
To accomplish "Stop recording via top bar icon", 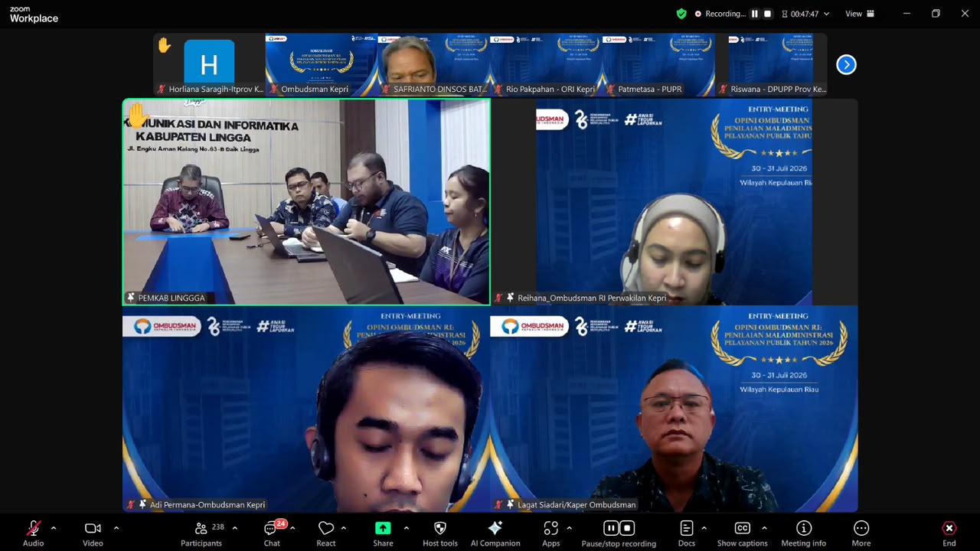I will click(x=767, y=14).
